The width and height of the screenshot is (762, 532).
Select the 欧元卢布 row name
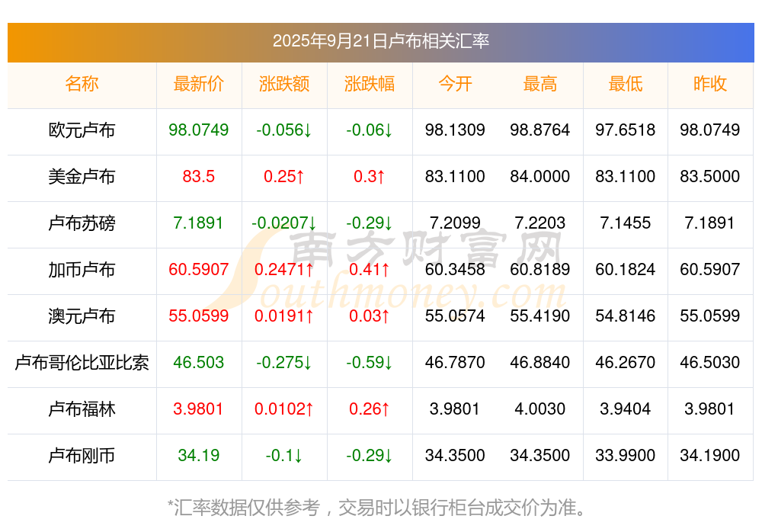point(82,130)
